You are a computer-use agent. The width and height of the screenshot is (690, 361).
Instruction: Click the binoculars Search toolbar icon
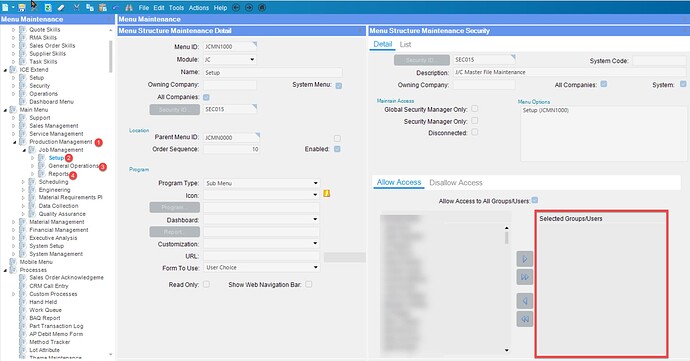click(x=129, y=7)
